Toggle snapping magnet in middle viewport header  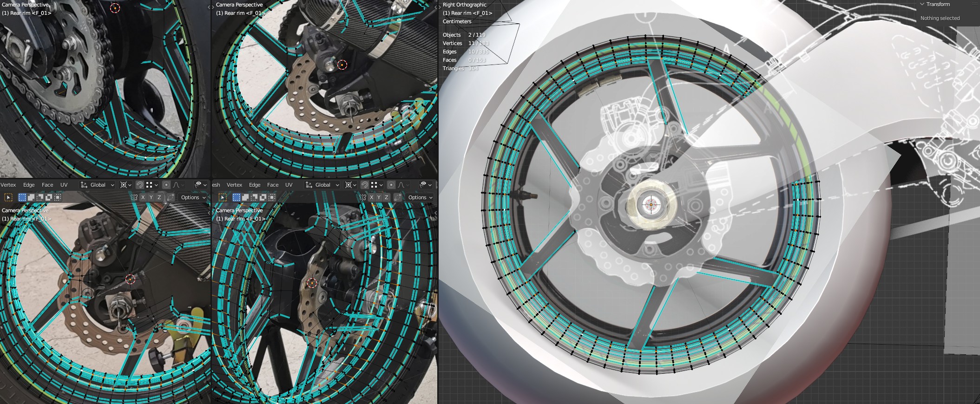pyautogui.click(x=365, y=185)
